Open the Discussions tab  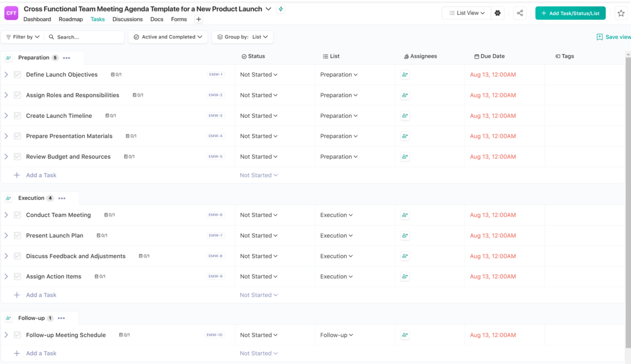coord(127,19)
